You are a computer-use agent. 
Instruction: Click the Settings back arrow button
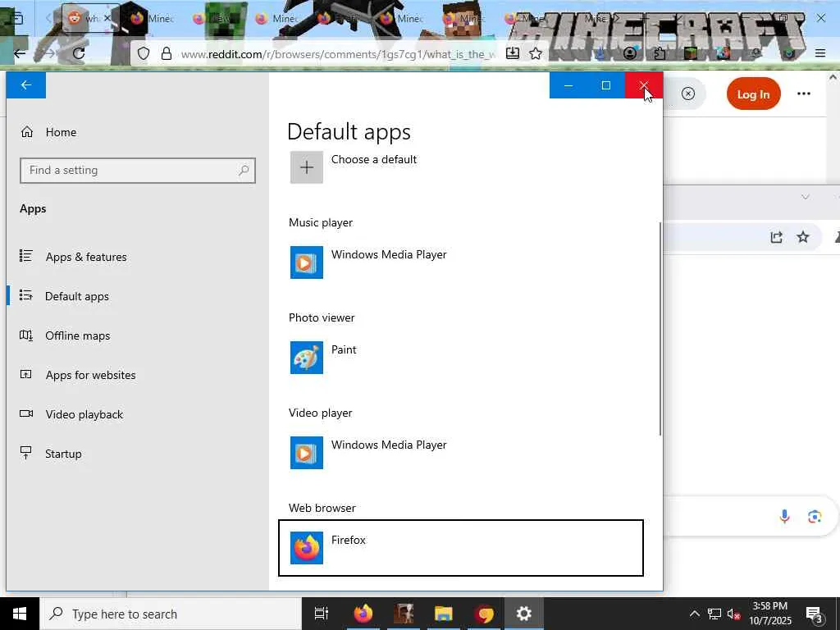click(25, 85)
